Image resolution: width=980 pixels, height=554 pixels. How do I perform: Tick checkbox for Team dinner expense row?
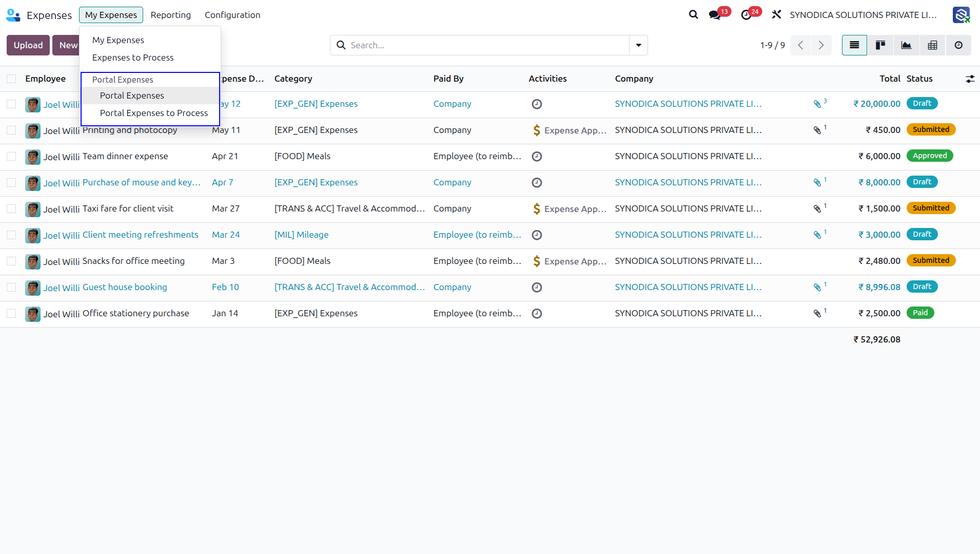[11, 157]
